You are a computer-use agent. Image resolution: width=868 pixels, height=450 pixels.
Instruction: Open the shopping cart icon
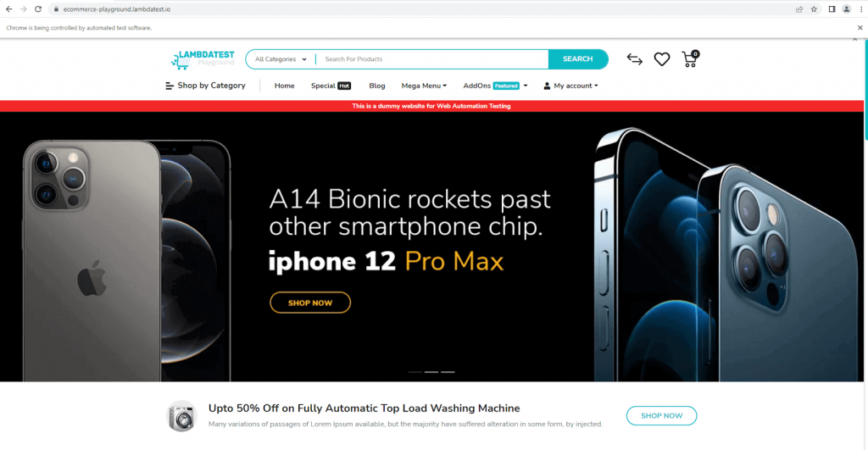click(x=690, y=58)
